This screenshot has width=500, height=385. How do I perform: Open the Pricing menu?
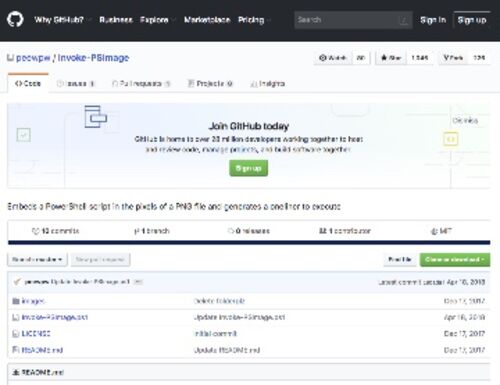[x=254, y=20]
